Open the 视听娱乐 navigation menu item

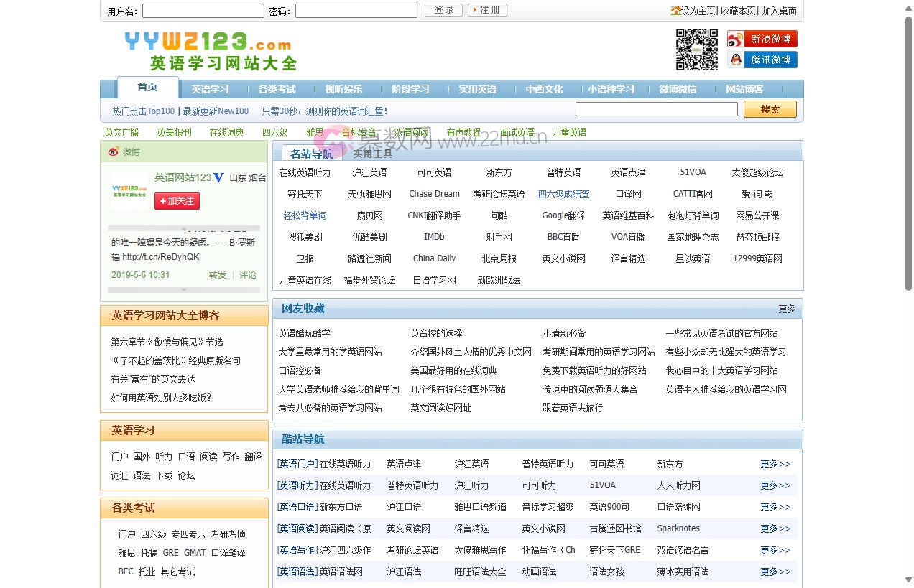(x=343, y=88)
